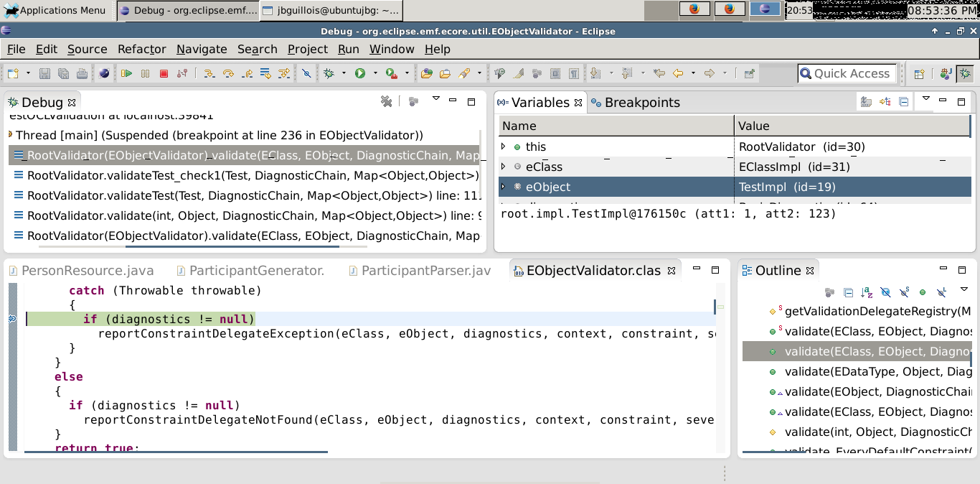Image resolution: width=980 pixels, height=484 pixels.
Task: Open the Applications Menu
Action: [x=56, y=10]
